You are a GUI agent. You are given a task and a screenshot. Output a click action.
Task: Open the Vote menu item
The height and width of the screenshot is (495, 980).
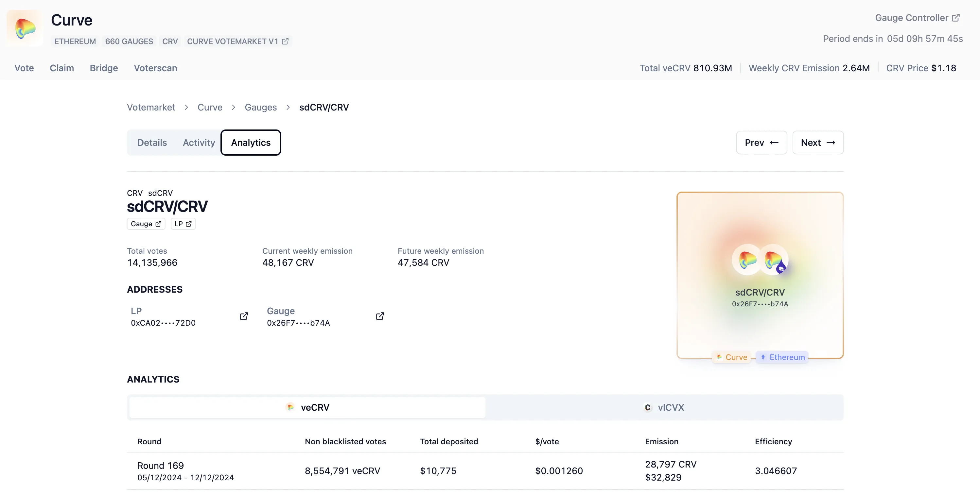(x=24, y=68)
